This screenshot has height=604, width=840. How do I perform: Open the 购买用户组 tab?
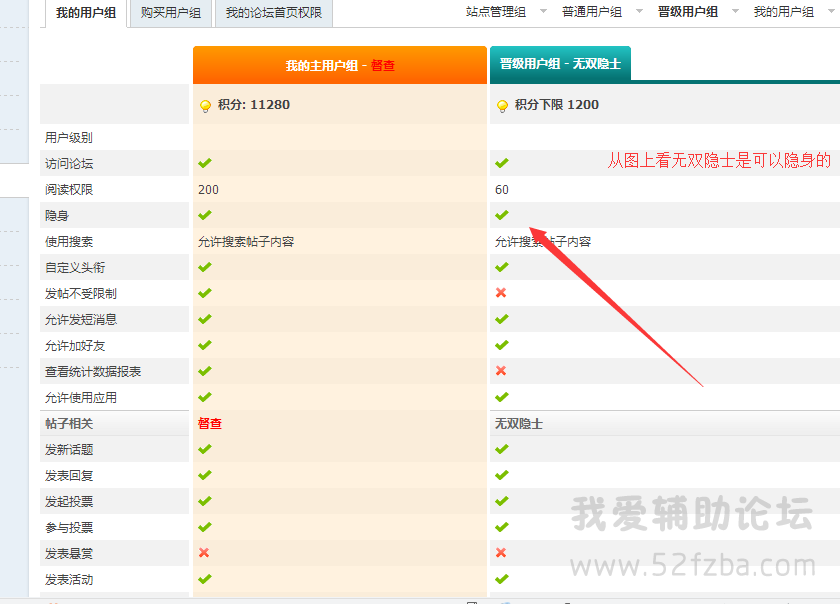click(x=171, y=12)
